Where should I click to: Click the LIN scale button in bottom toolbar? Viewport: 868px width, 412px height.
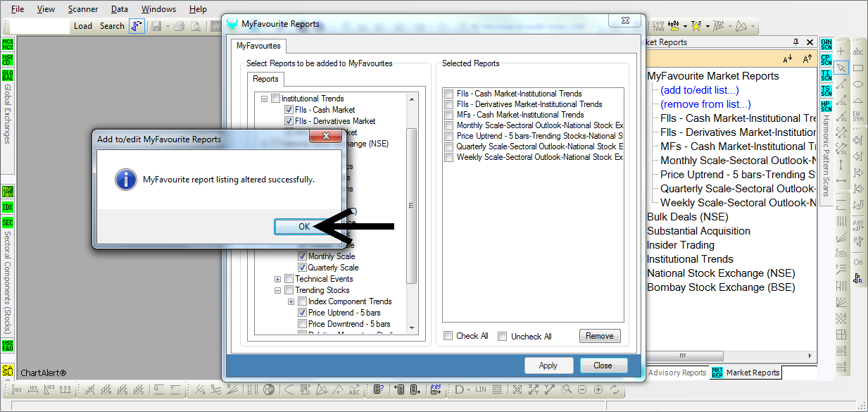point(481,389)
